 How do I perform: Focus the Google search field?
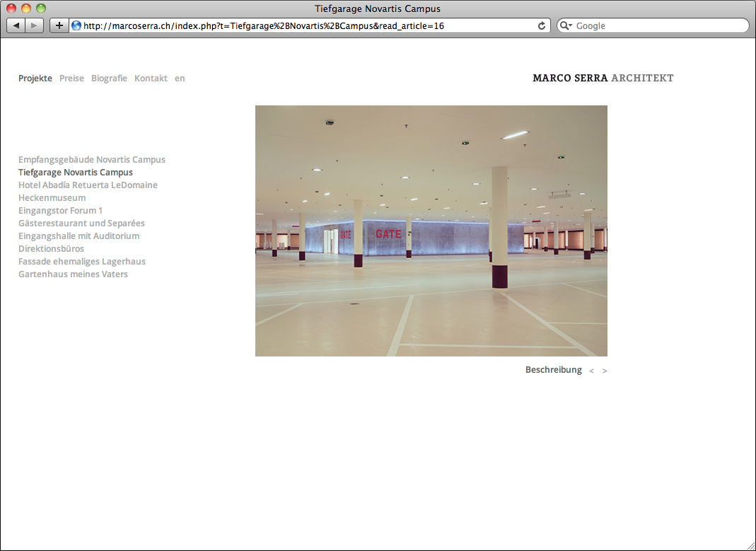pos(658,25)
